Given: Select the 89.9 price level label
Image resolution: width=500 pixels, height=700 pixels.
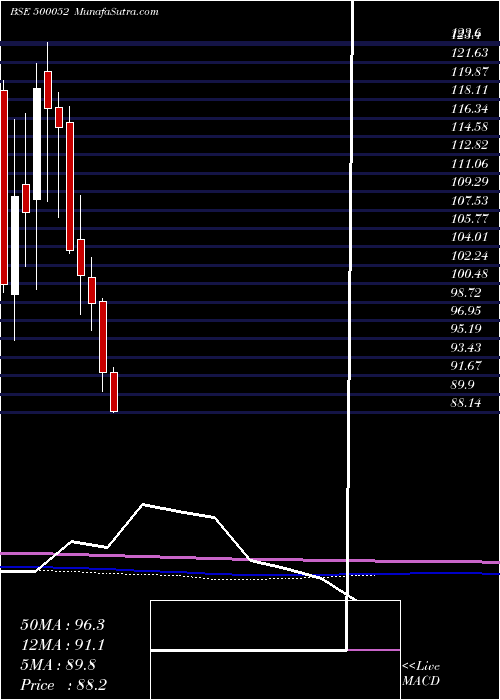Looking at the screenshot, I should coord(462,385).
